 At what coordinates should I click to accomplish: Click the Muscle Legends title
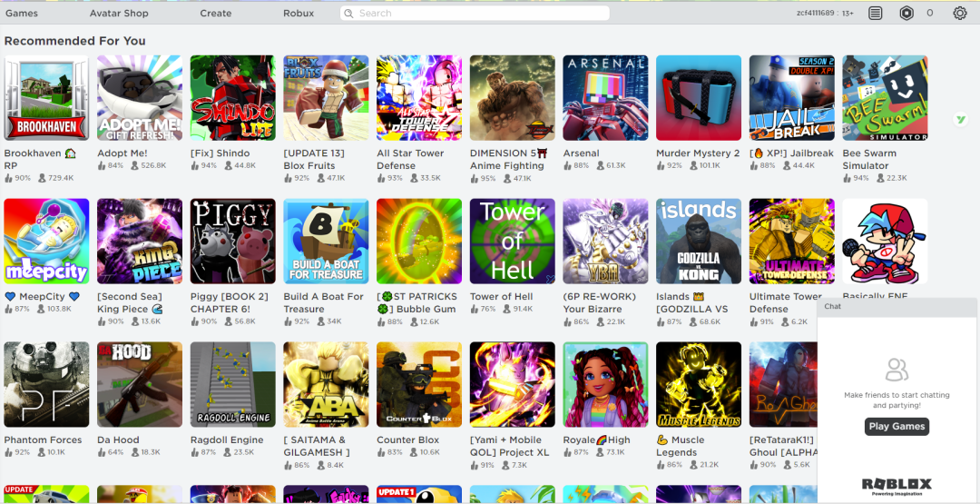(681, 446)
